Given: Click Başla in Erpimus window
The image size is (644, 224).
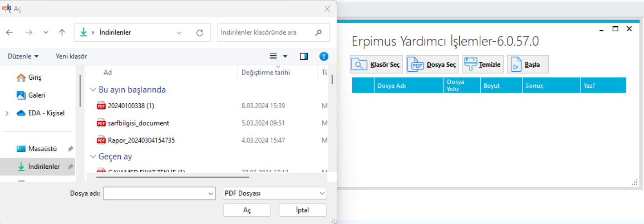Looking at the screenshot, I should [528, 65].
